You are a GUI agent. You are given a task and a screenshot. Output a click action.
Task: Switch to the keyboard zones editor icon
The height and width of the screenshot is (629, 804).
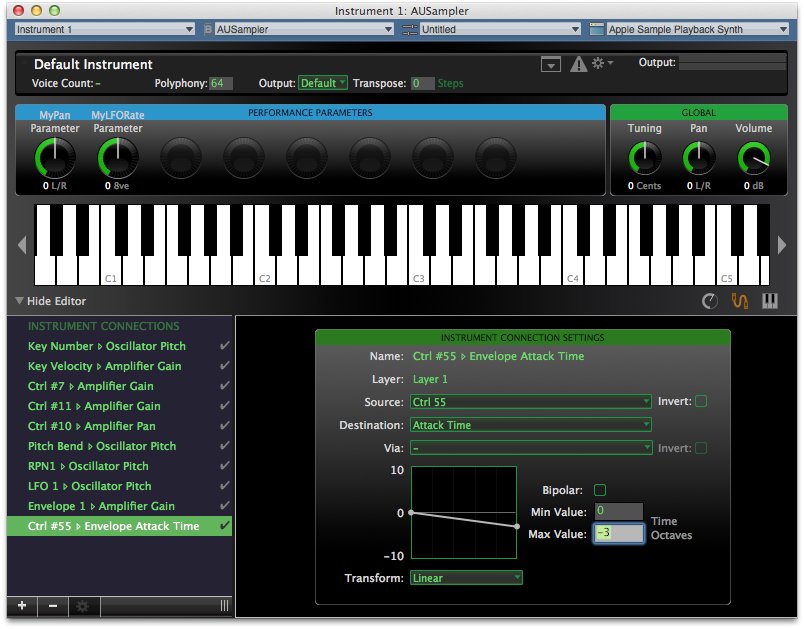tap(770, 300)
